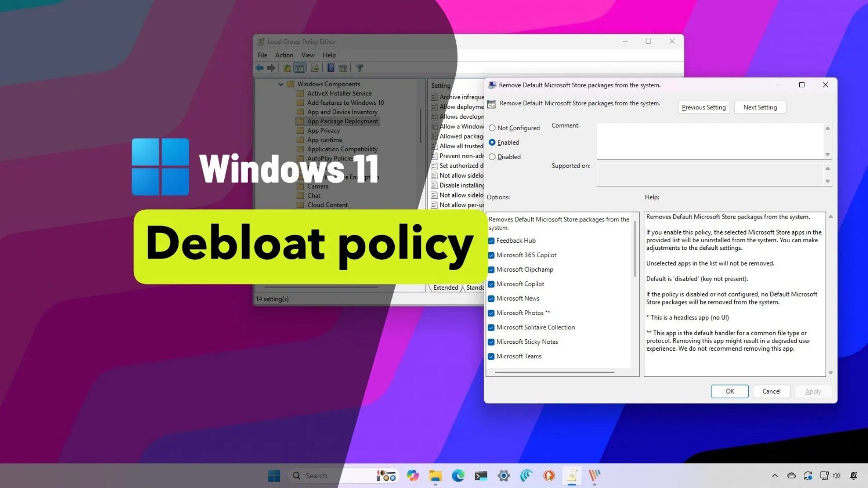Uncheck the Microsoft Solitaire Collection checkbox
The width and height of the screenshot is (868, 488).
pos(491,328)
